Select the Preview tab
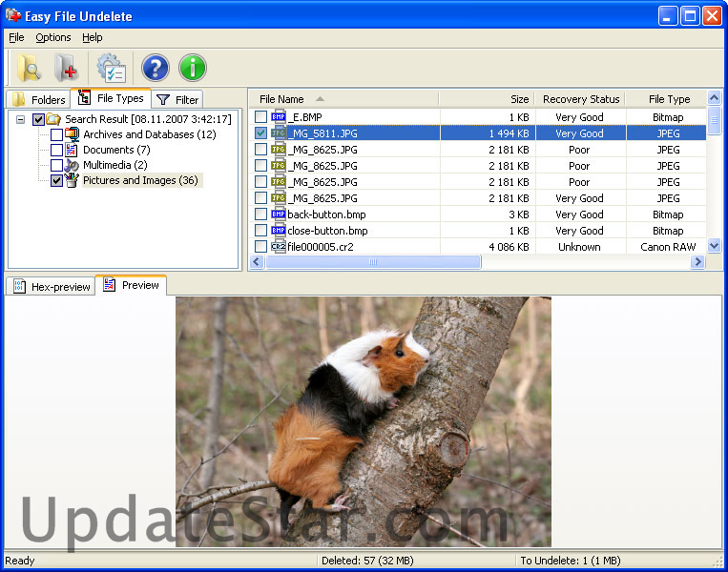Viewport: 728px width, 572px height. [131, 285]
